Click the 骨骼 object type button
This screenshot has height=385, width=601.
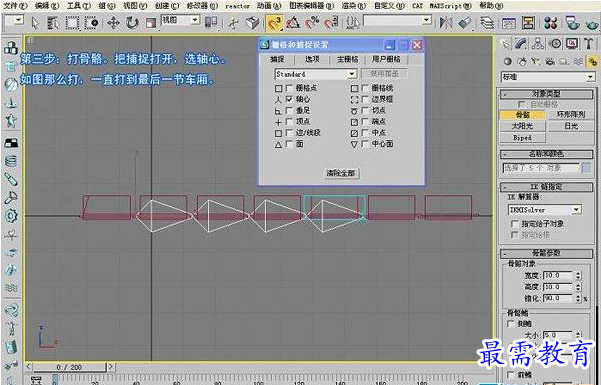[x=522, y=115]
